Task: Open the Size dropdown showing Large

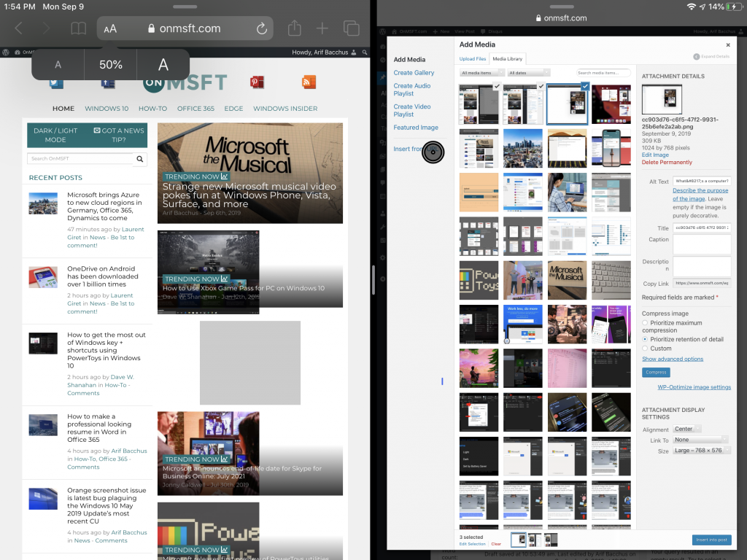Action: coord(700,451)
